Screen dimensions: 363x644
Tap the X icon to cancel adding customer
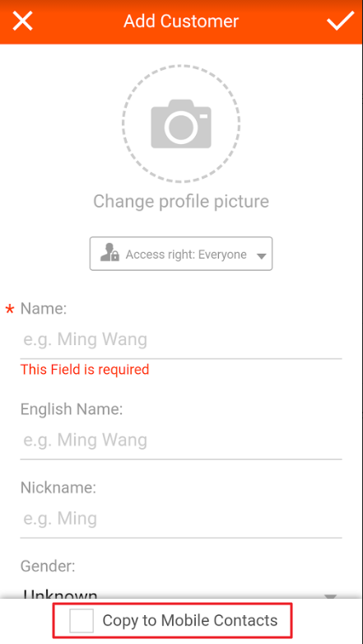(x=22, y=21)
